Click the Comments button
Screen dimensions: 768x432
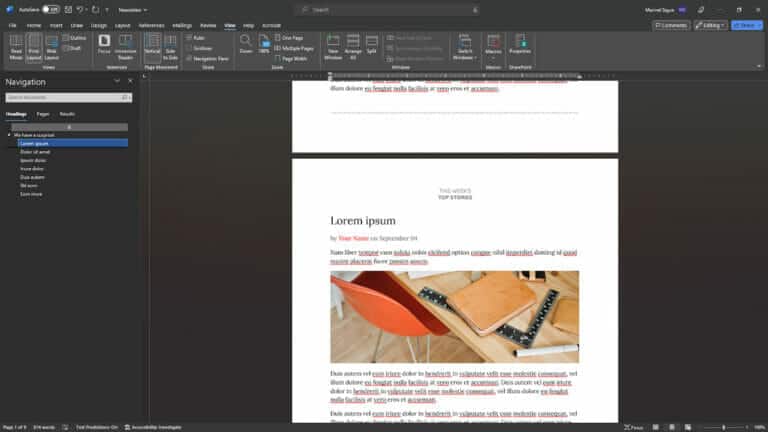click(671, 25)
